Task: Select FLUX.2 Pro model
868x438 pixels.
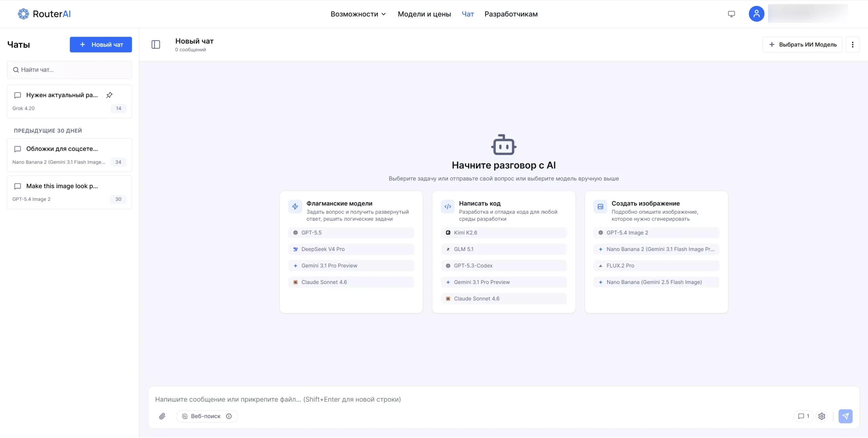Action: (x=656, y=266)
